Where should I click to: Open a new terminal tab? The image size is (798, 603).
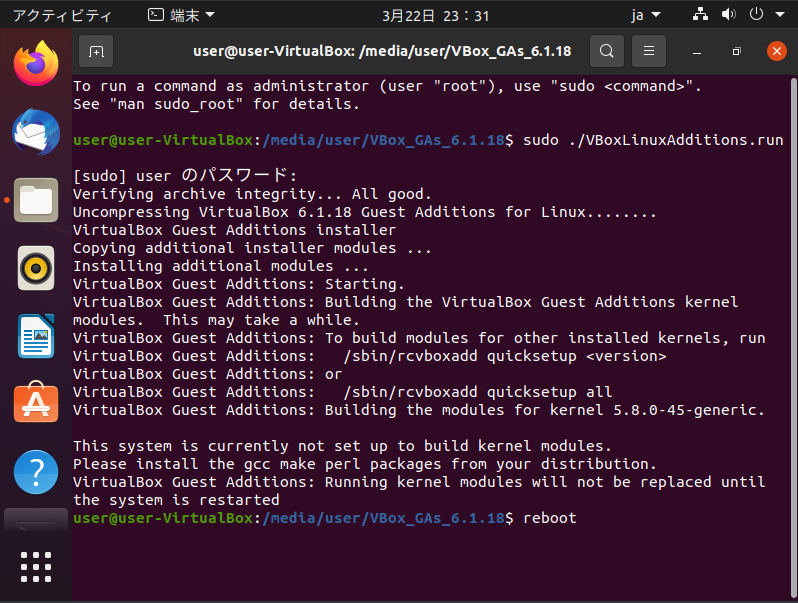click(x=96, y=51)
